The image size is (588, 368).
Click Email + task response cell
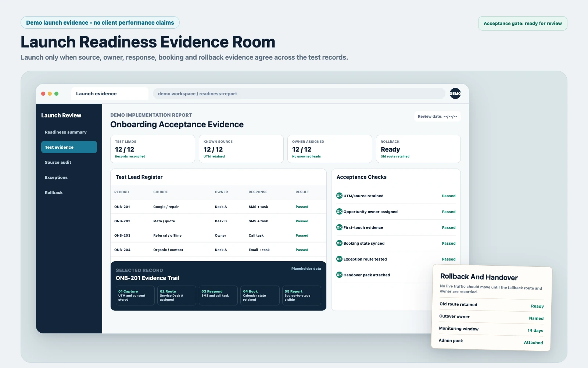259,250
